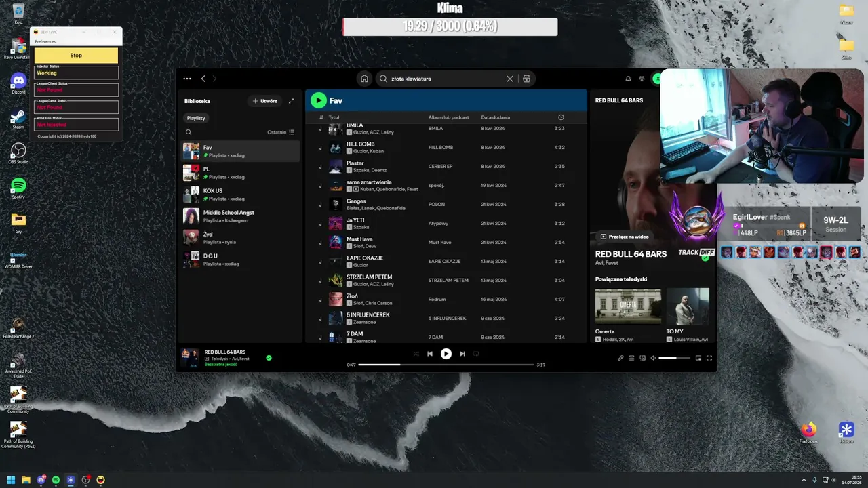Open the Browse icon beside search
868x488 pixels.
click(526, 79)
